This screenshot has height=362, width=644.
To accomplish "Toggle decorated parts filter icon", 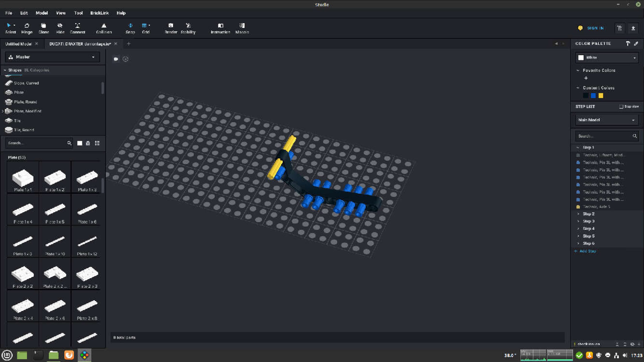I will (x=88, y=143).
